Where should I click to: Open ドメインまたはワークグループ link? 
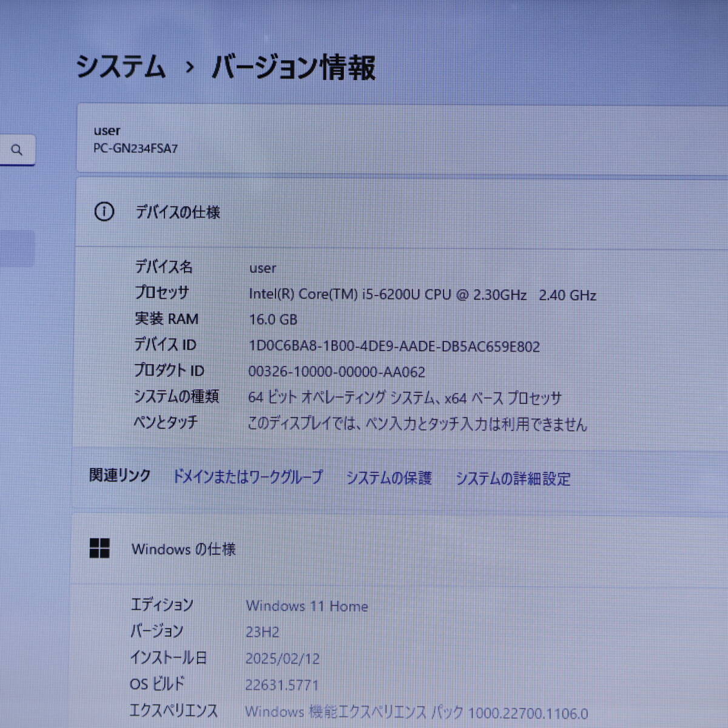click(248, 477)
